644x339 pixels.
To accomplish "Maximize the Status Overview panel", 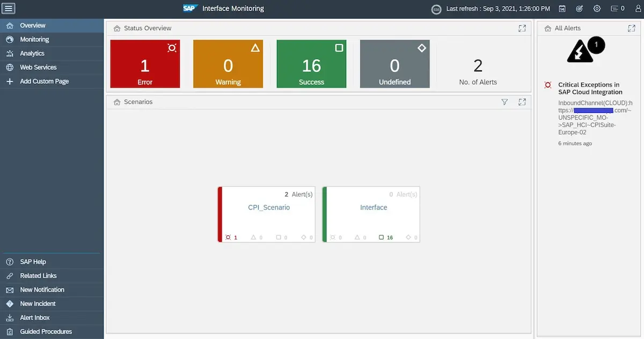I will click(x=522, y=28).
